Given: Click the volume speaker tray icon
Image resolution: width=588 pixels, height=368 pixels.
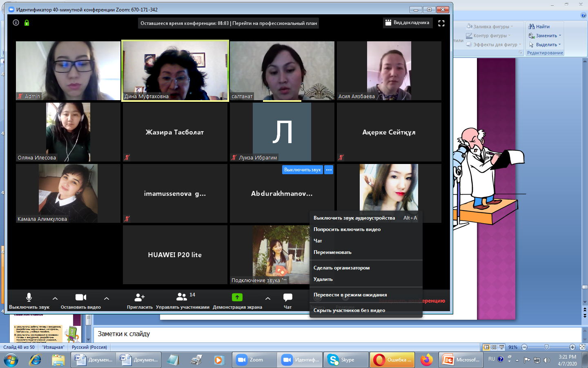Looking at the screenshot, I should point(547,360).
